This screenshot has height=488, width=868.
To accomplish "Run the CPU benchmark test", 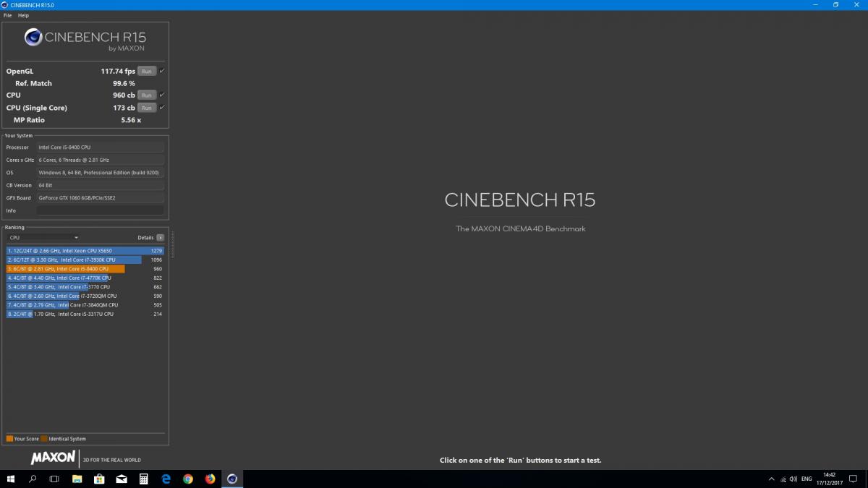I will (x=147, y=95).
